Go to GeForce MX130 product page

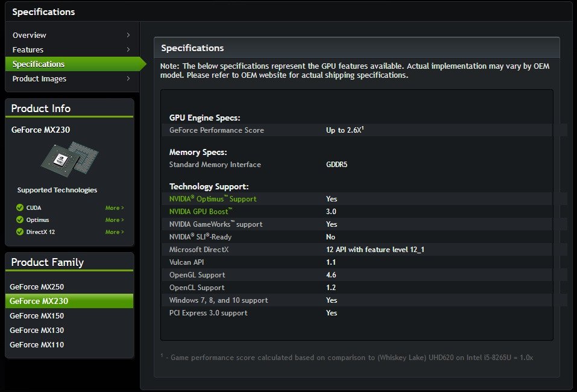pyautogui.click(x=37, y=330)
